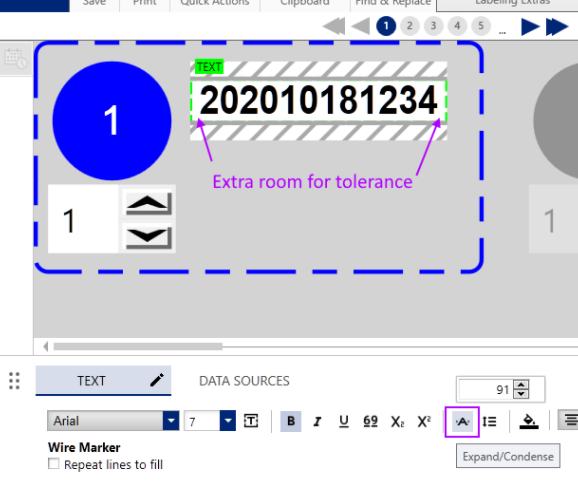Click the copy count field showing 1
The width and height of the screenshot is (578, 484).
83,219
